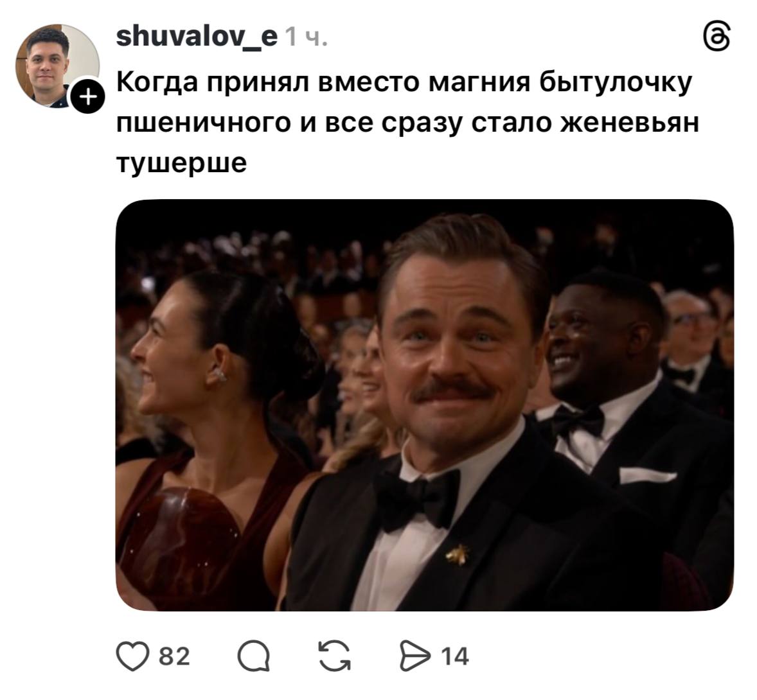Share the post with the paper plane icon
The image size is (757, 700).
tap(414, 656)
